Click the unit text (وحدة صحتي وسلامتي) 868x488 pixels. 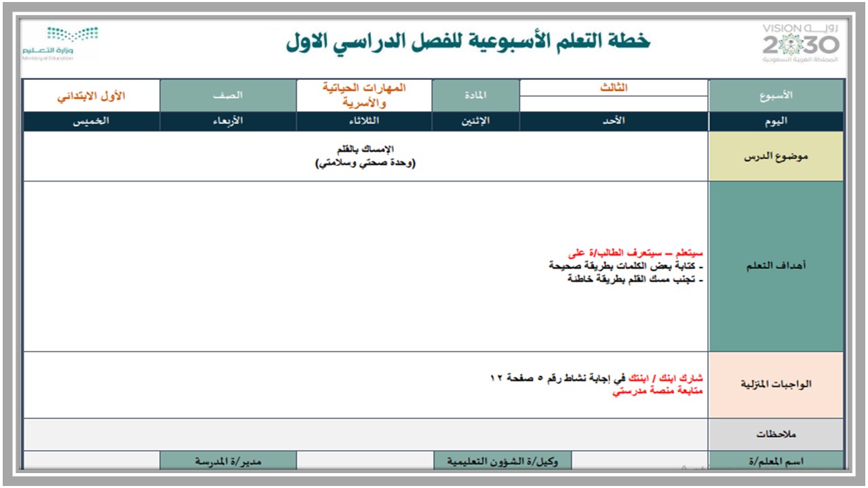tap(366, 163)
